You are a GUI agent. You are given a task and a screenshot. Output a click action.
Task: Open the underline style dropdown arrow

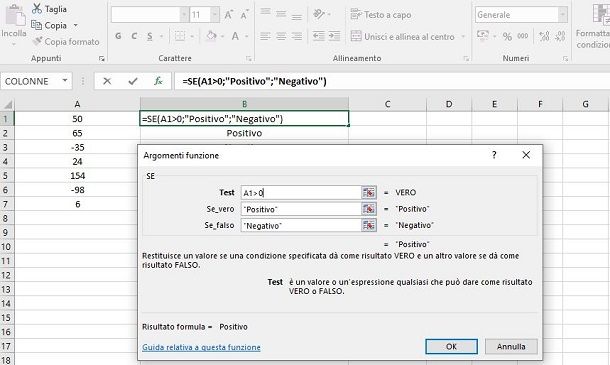[x=161, y=37]
